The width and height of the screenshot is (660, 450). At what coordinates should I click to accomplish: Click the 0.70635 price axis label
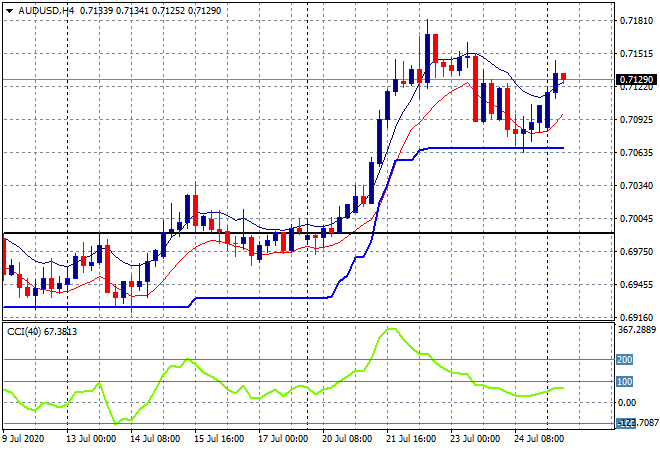[636, 152]
